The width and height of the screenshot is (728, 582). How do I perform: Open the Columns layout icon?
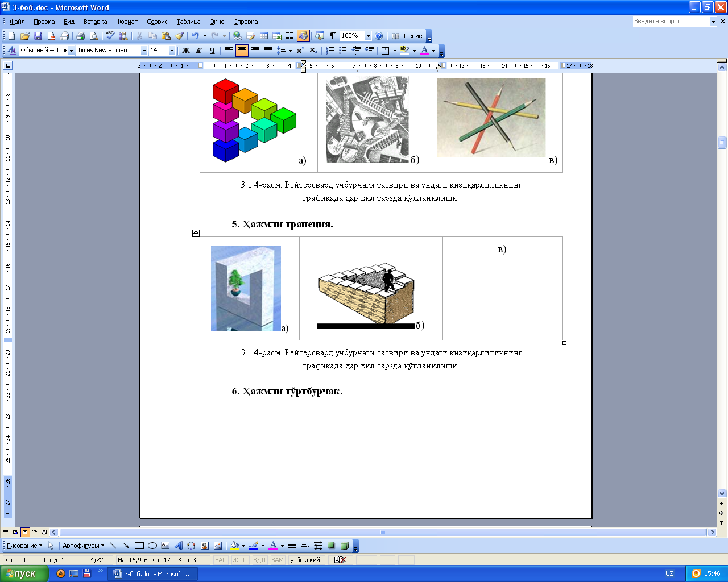pyautogui.click(x=289, y=36)
